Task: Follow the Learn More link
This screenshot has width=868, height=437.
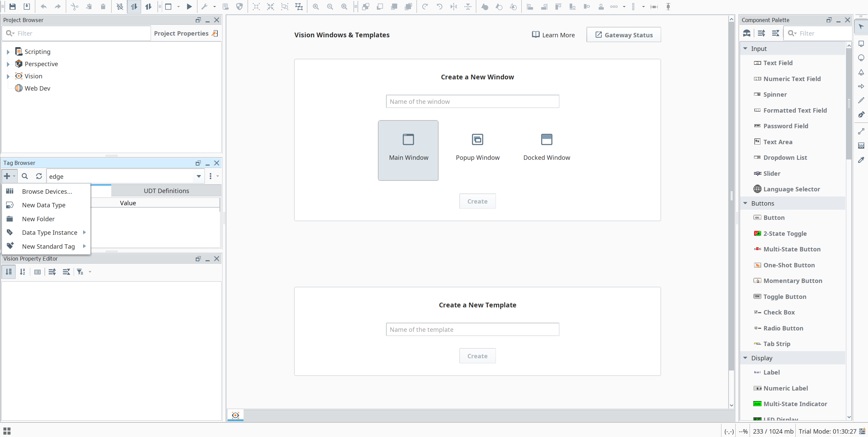Action: point(553,35)
